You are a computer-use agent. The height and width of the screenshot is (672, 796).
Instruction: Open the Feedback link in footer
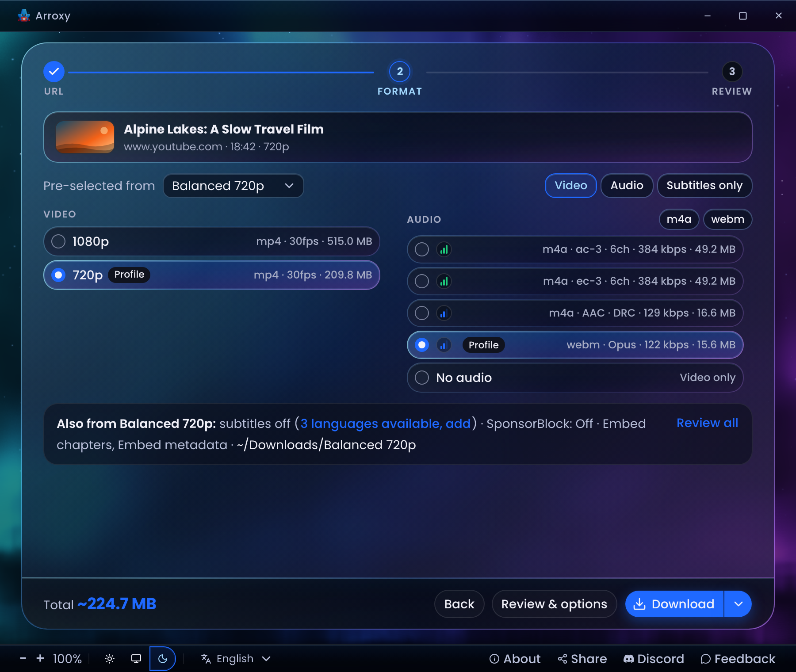click(738, 659)
